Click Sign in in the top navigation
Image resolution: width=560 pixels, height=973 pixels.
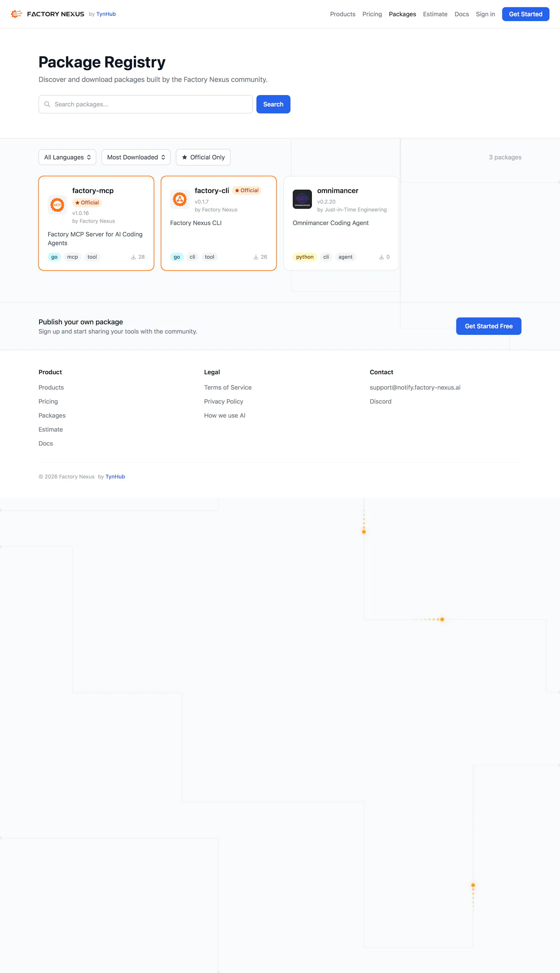coord(485,14)
